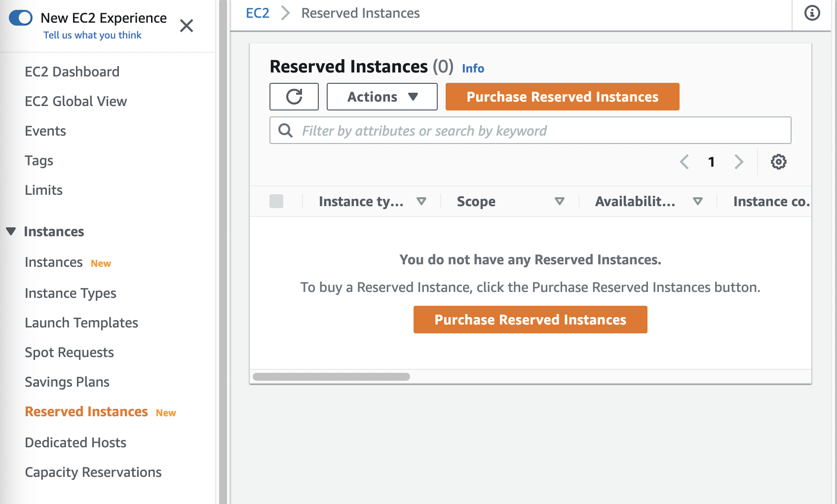Screen dimensions: 837x504
Task: Sort by Instance type column arrow
Action: pos(421,201)
